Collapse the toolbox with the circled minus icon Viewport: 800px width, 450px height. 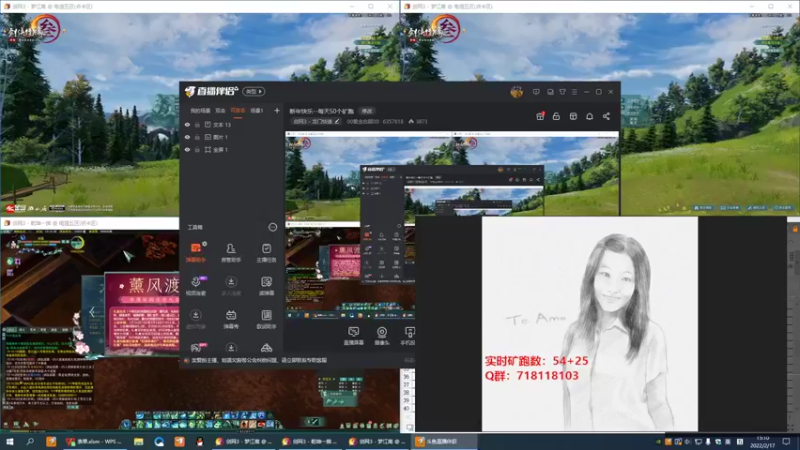tap(272, 227)
